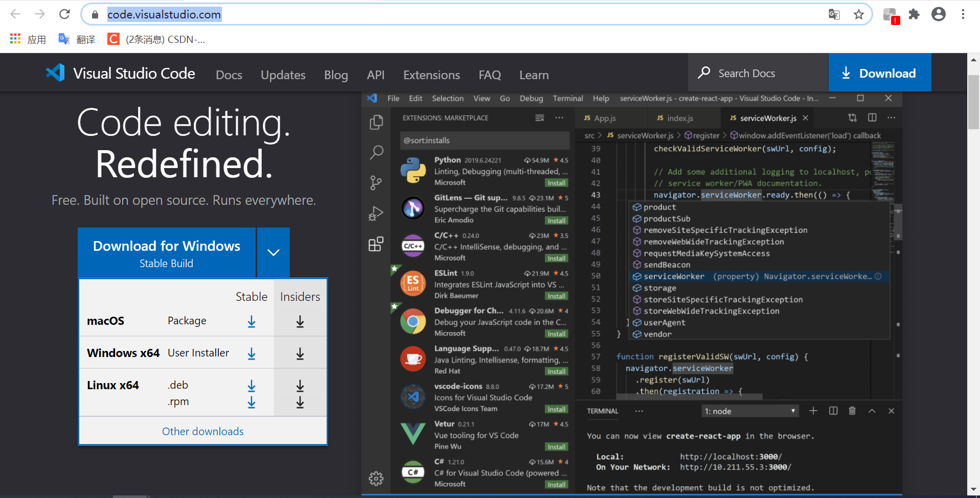Image resolution: width=980 pixels, height=498 pixels.
Task: Open the Run and Debug view
Action: (x=377, y=214)
